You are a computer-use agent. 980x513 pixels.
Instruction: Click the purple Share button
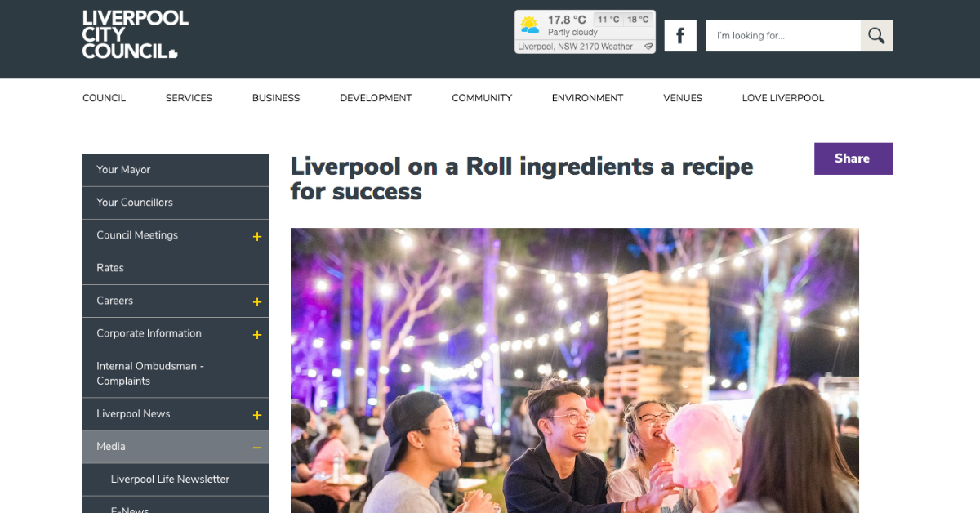[853, 158]
